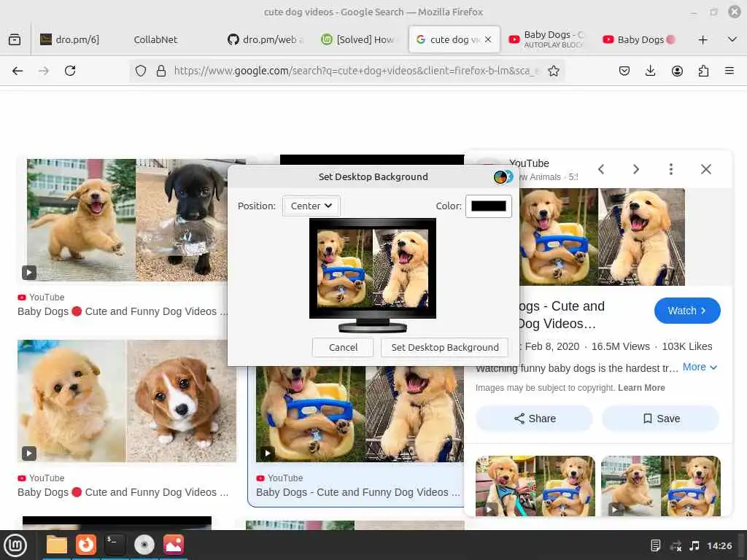Screen dimensions: 747x560
Task: Open the Learn More copyright link
Action: [x=641, y=388]
